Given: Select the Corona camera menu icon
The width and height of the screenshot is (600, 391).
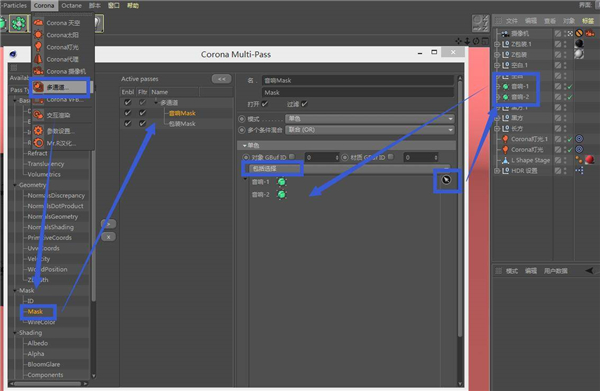Looking at the screenshot, I should (x=38, y=71).
